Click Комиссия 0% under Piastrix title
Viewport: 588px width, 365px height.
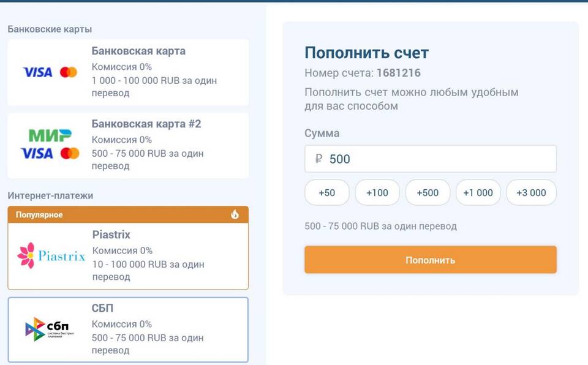point(123,250)
